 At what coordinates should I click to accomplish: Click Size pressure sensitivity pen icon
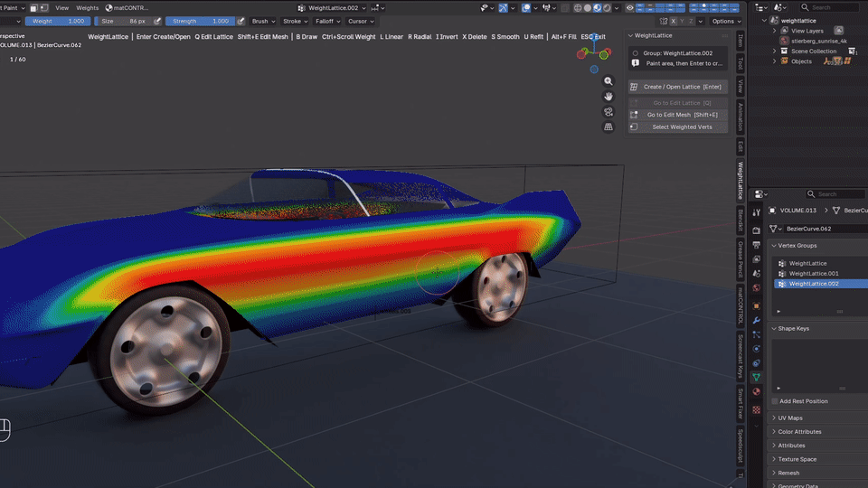[157, 21]
